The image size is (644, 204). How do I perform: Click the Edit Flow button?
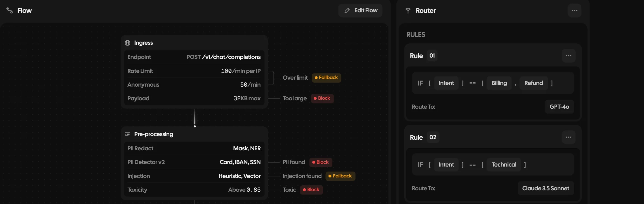(x=360, y=11)
